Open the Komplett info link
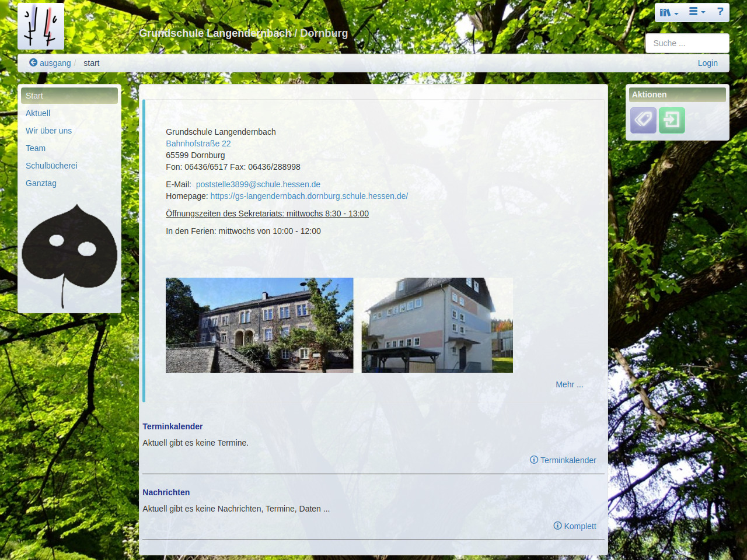747x560 pixels. coord(575,526)
